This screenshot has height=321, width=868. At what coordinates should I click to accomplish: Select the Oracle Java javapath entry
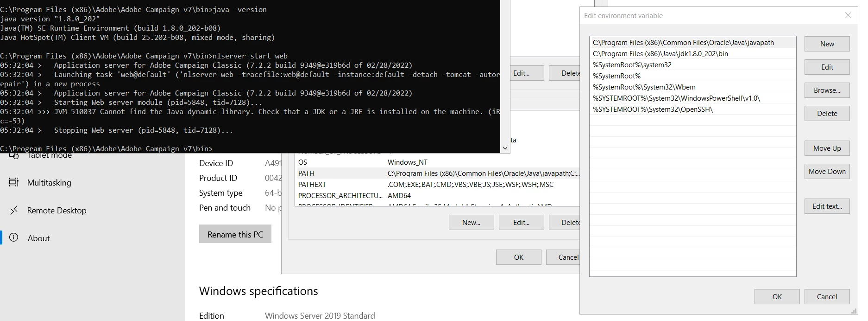tap(692, 43)
